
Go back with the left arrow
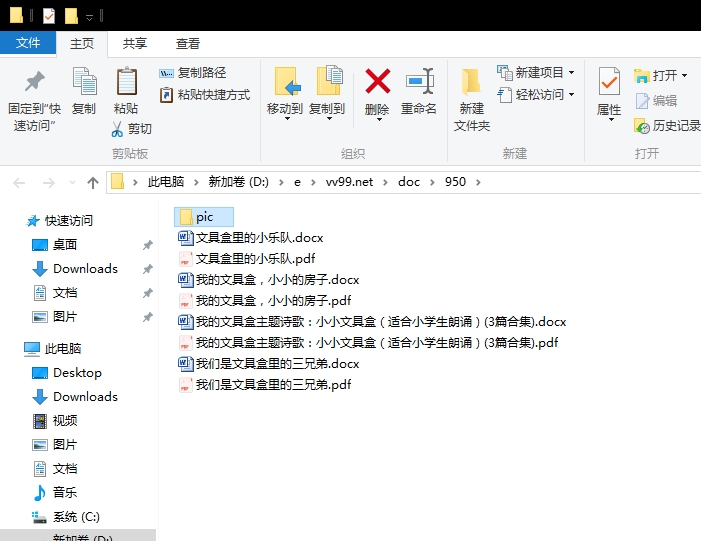(x=19, y=182)
